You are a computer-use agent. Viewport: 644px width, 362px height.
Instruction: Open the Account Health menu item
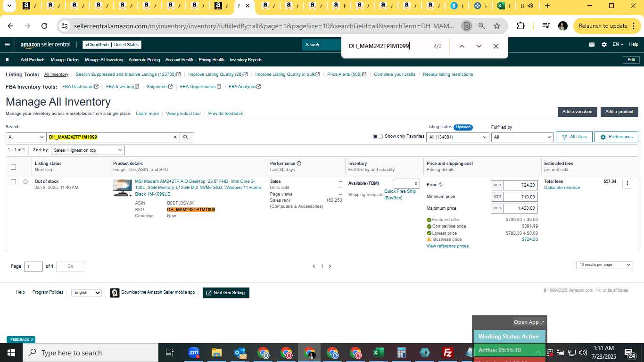(x=179, y=60)
